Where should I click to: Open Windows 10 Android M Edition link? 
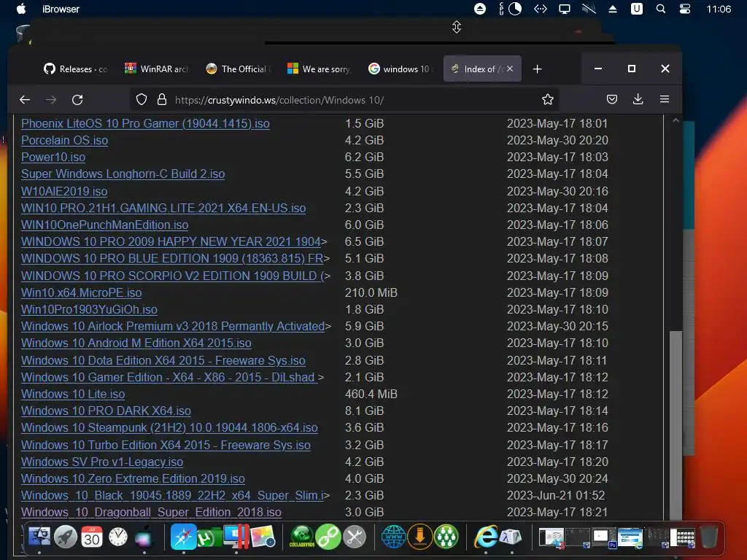pos(136,343)
